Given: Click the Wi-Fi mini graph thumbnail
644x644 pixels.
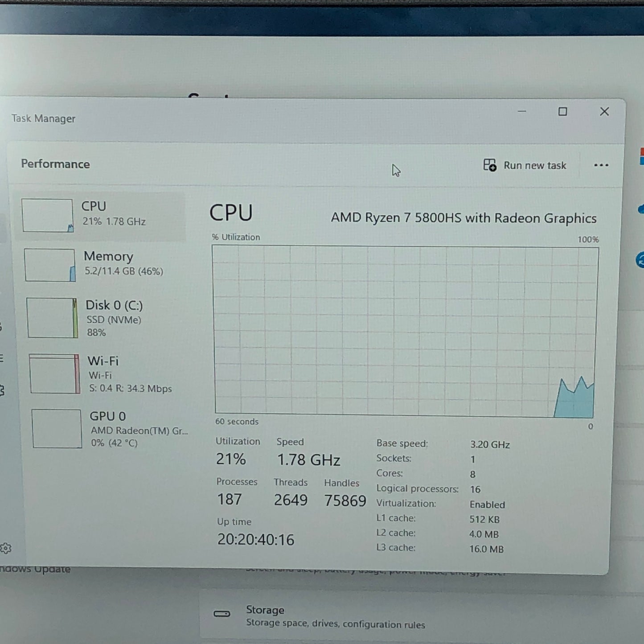Looking at the screenshot, I should pyautogui.click(x=55, y=374).
